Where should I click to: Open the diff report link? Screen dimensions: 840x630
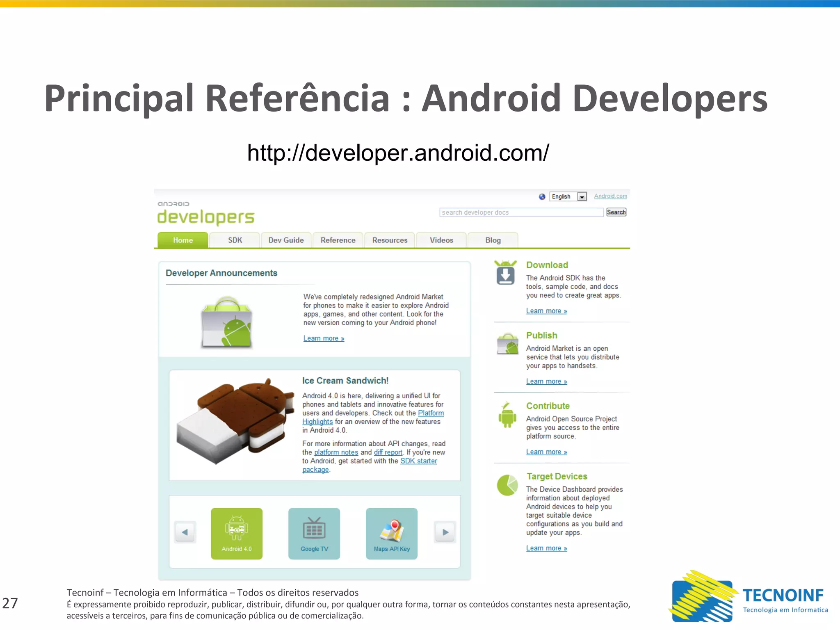click(x=388, y=452)
